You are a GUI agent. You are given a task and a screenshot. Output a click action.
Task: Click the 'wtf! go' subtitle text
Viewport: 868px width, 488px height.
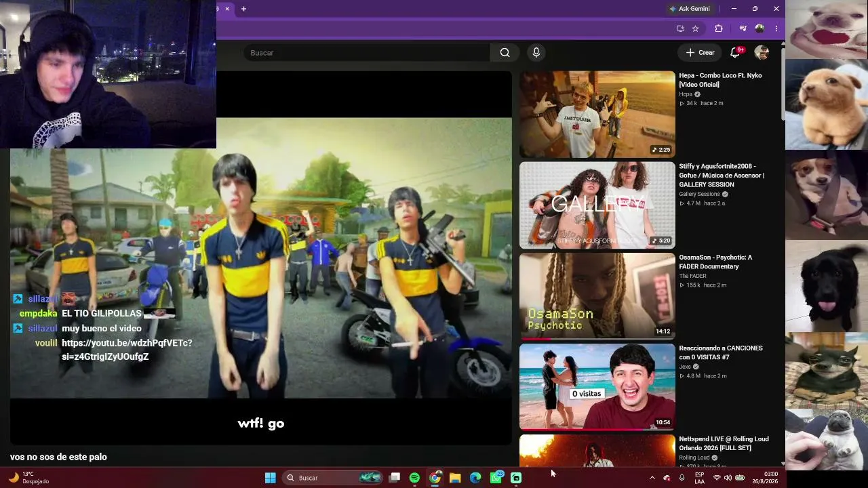pyautogui.click(x=261, y=424)
